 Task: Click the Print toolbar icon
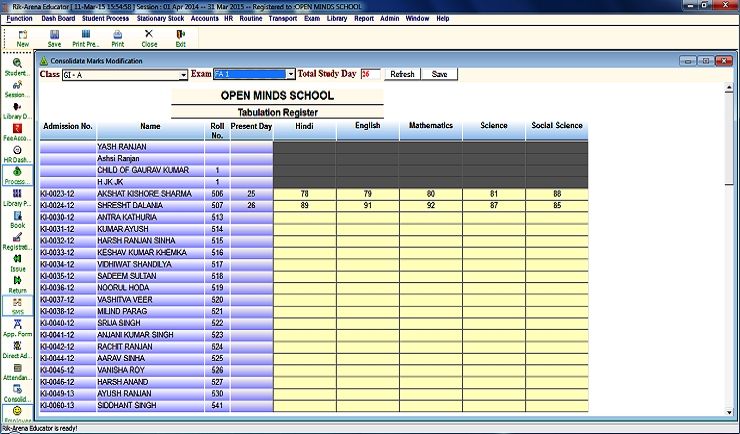pos(118,38)
